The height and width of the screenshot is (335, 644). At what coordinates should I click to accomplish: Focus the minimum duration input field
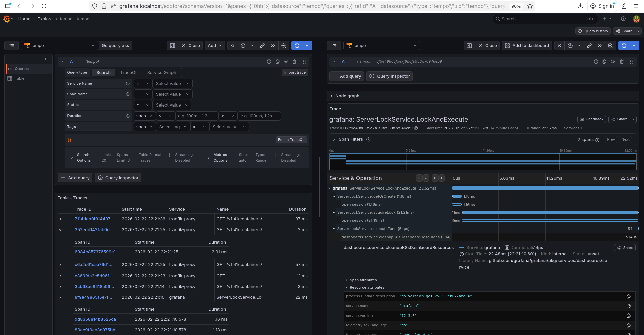tap(197, 116)
